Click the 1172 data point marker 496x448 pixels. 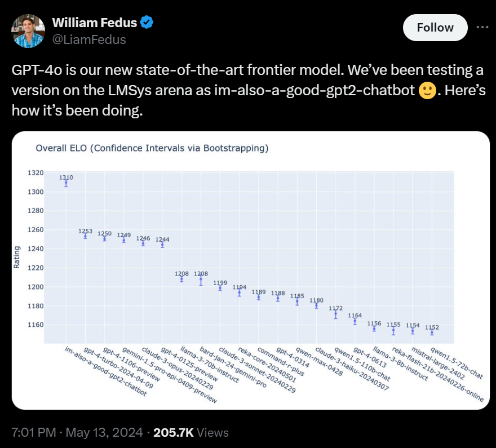335,314
